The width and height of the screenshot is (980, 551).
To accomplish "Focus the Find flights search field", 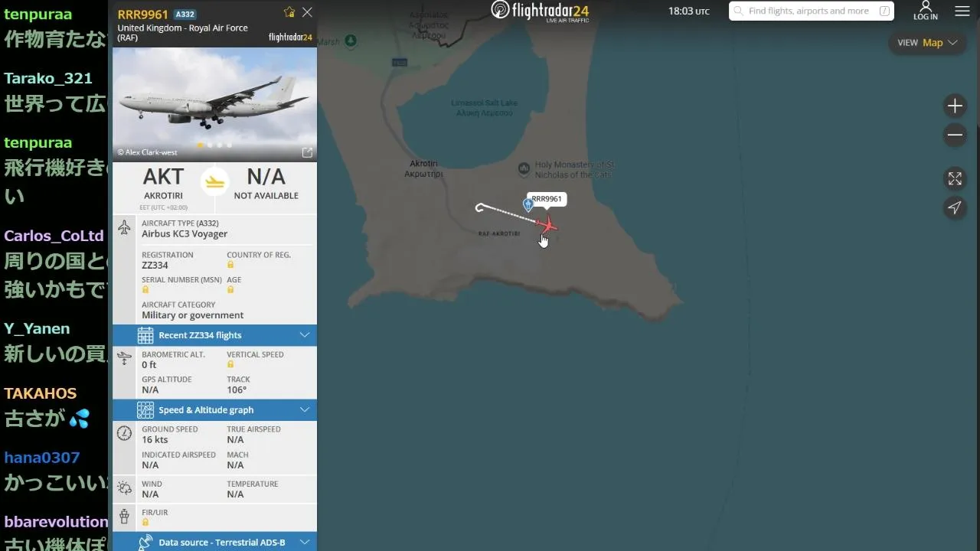I will (812, 11).
